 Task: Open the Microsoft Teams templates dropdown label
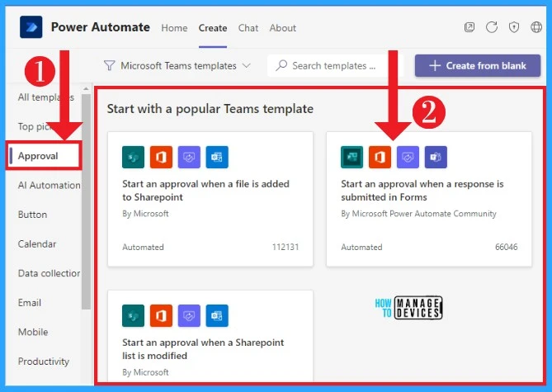pos(178,65)
